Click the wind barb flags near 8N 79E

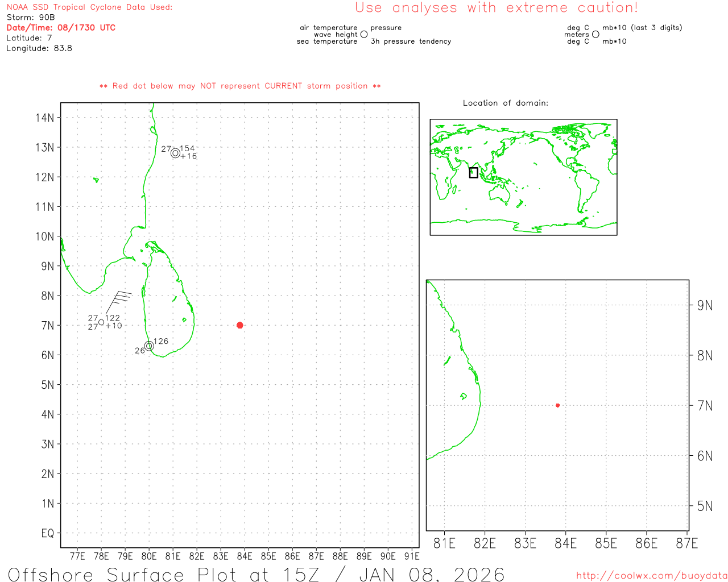coord(122,297)
